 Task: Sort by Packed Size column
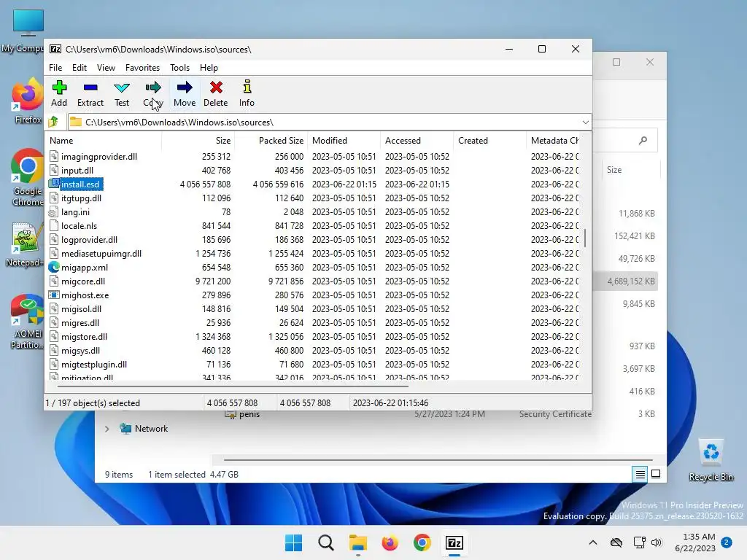(x=271, y=141)
